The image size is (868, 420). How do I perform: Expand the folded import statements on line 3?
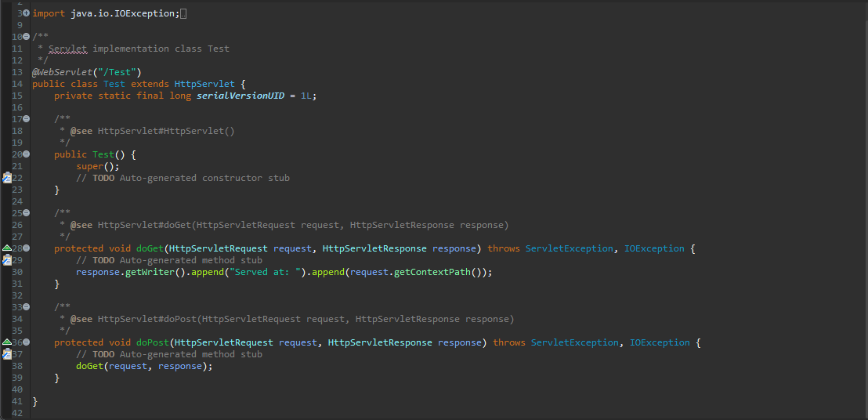tap(27, 13)
